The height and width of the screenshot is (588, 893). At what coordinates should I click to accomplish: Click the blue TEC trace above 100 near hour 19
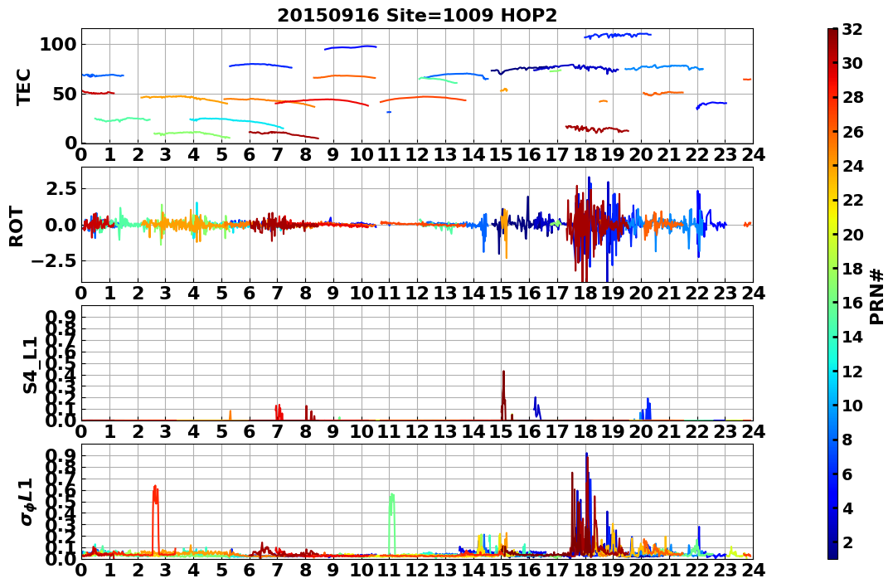pos(618,36)
